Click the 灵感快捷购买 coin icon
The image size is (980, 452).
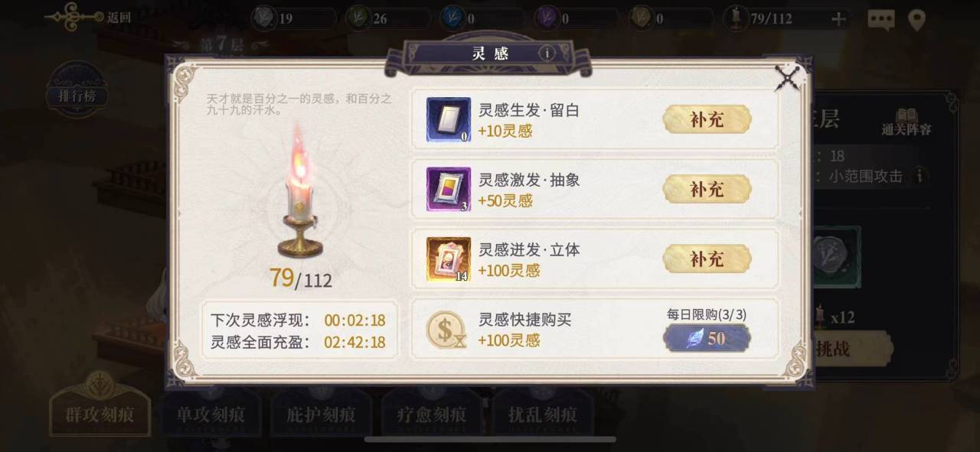446,330
